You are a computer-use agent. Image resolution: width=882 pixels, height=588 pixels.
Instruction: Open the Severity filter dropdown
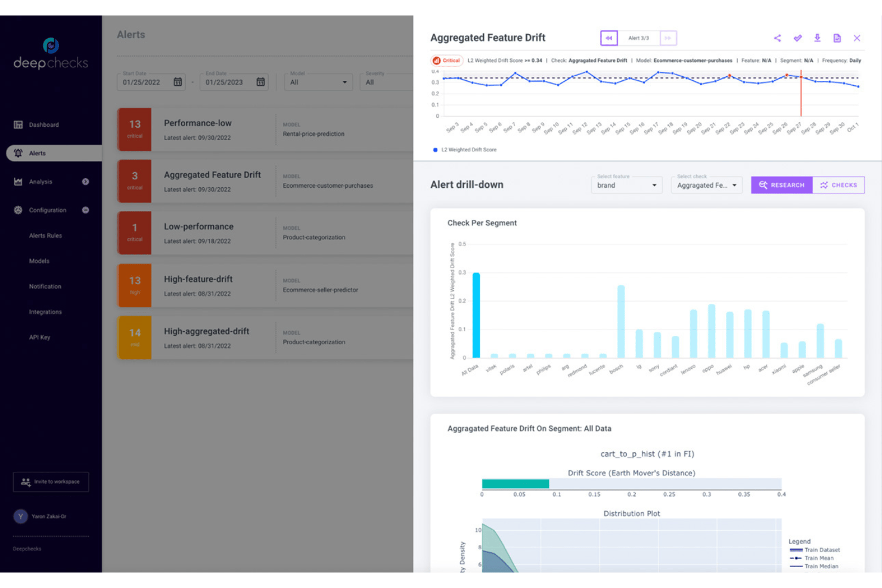[386, 82]
